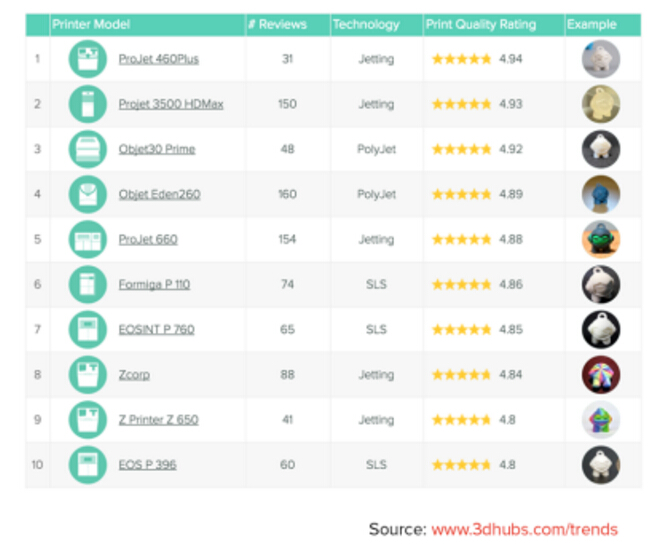This screenshot has height=556, width=655.
Task: Select review count 60
Action: pos(287,465)
